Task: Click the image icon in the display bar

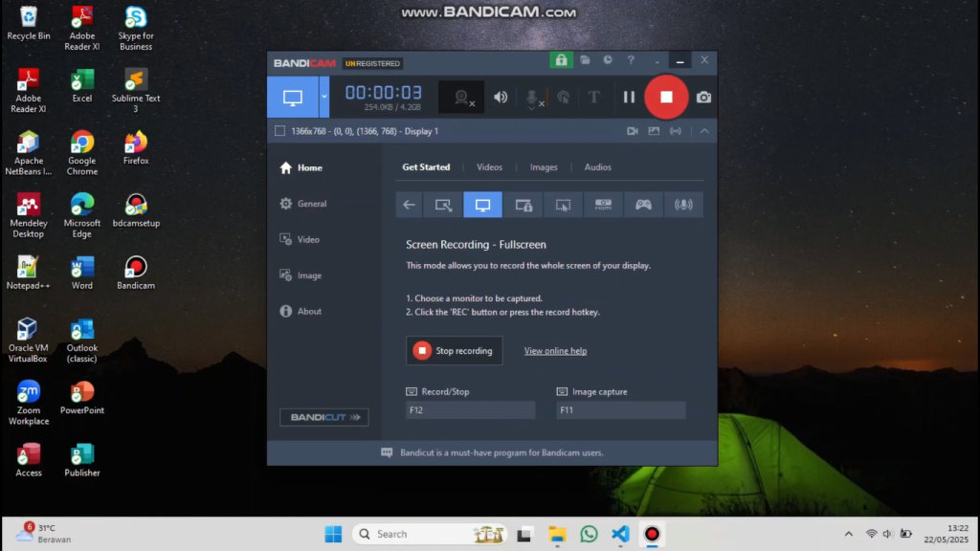Action: 654,131
